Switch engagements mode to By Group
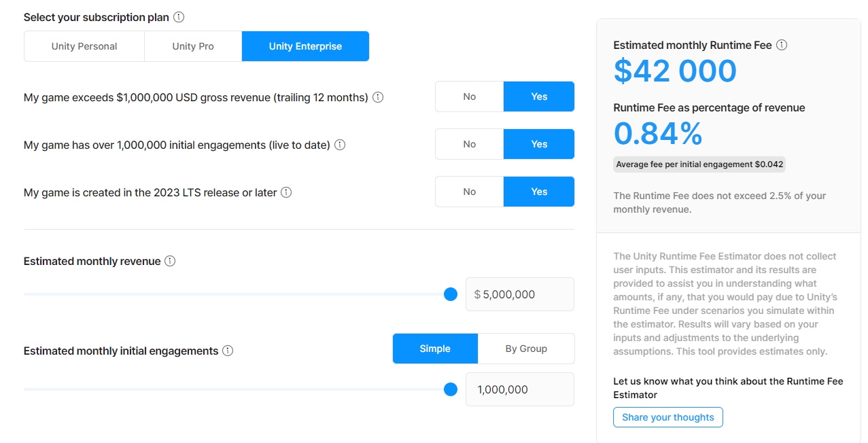 (x=526, y=349)
